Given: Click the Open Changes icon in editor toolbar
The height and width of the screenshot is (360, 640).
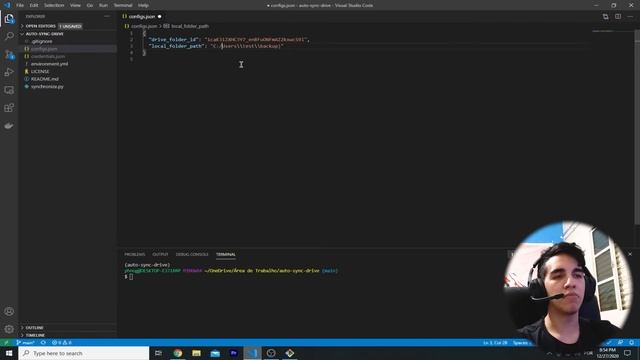Looking at the screenshot, I should pyautogui.click(x=605, y=16).
